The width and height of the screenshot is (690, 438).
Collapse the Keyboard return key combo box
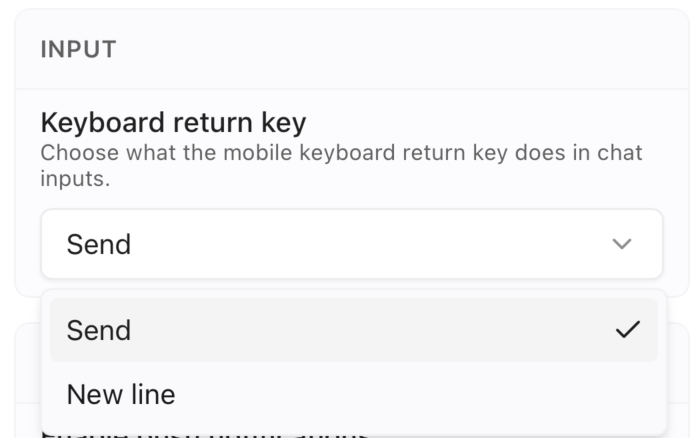pos(350,244)
